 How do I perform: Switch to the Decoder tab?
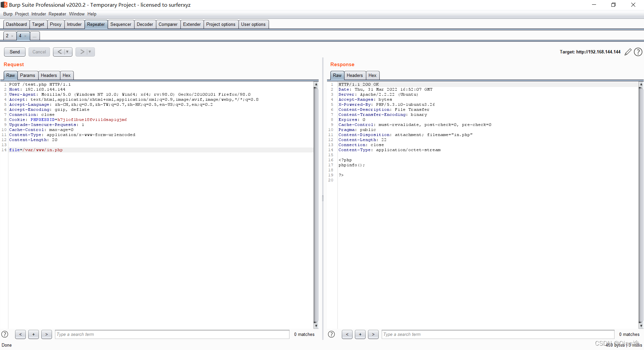click(145, 24)
